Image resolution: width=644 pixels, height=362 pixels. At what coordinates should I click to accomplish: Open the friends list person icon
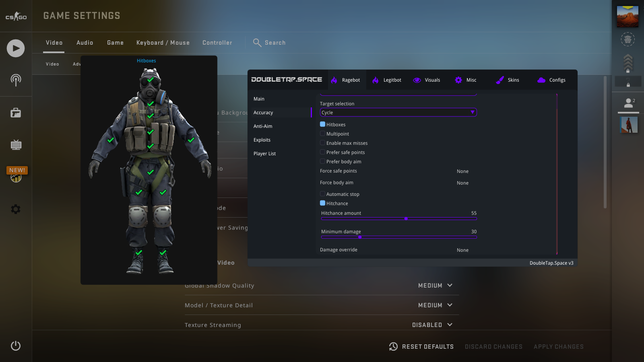click(628, 103)
